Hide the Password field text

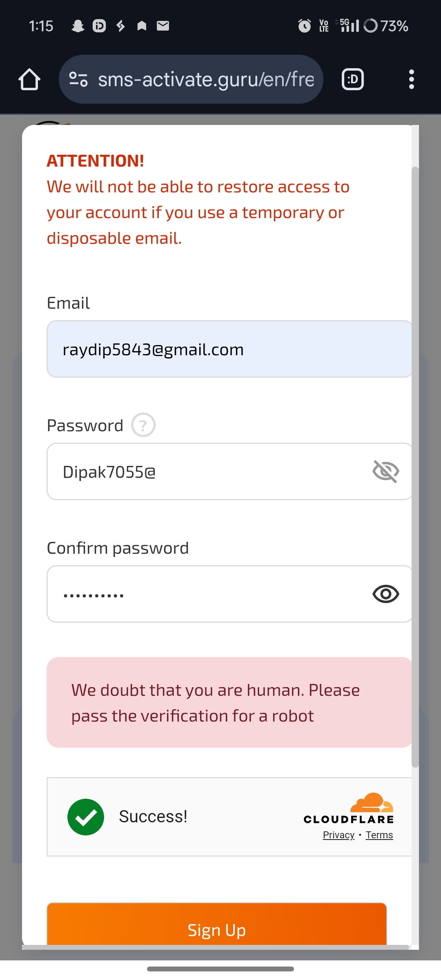pyautogui.click(x=385, y=472)
